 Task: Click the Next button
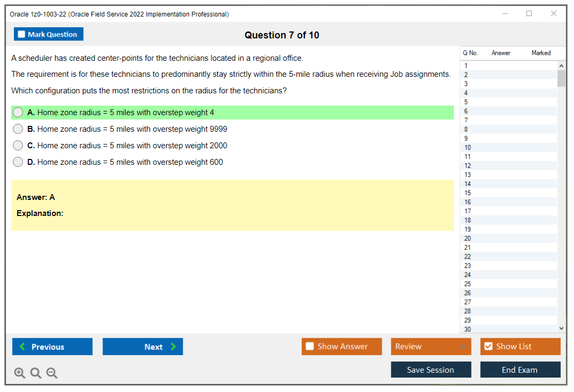(143, 347)
